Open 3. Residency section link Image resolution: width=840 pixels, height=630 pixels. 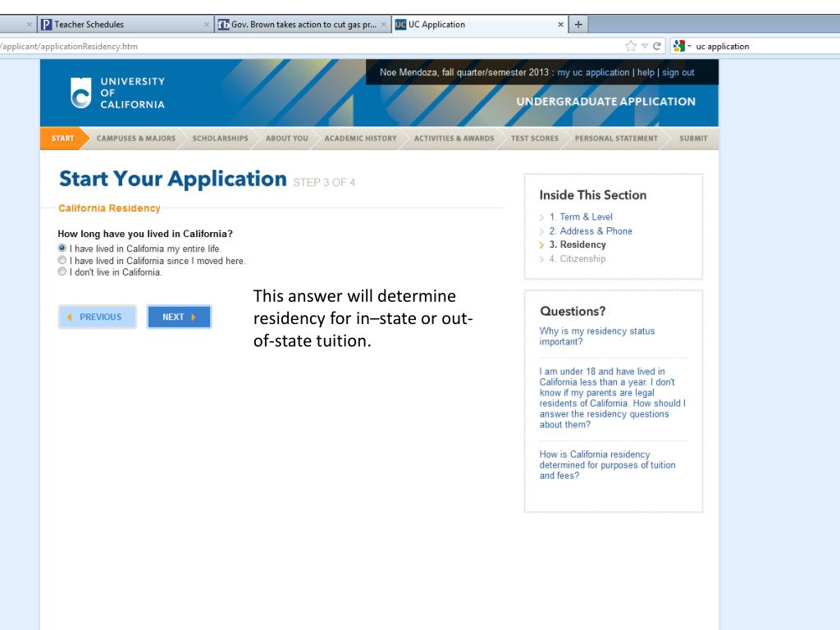[x=577, y=244]
